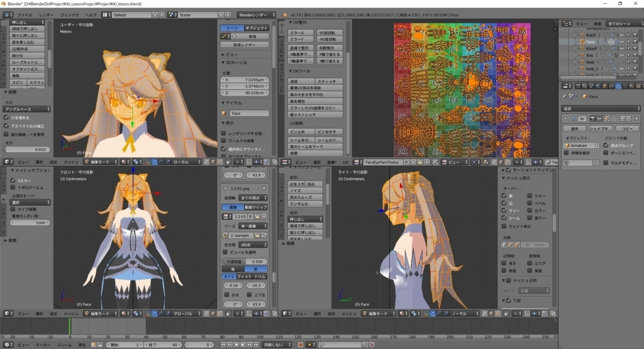Viewport: 644px width, 349px height.
Task: Delete the Default screen layout with X icon
Action: (162, 15)
